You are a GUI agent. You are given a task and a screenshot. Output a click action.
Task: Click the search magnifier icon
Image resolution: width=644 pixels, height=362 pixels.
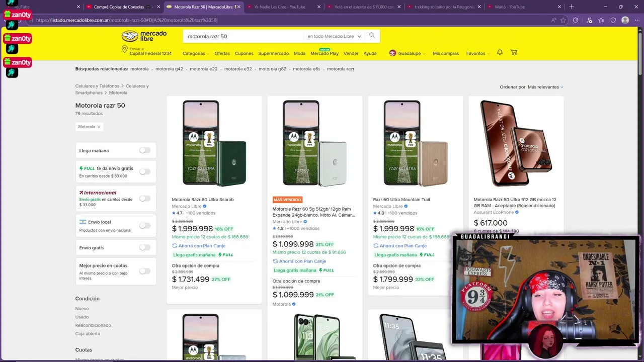pos(372,36)
